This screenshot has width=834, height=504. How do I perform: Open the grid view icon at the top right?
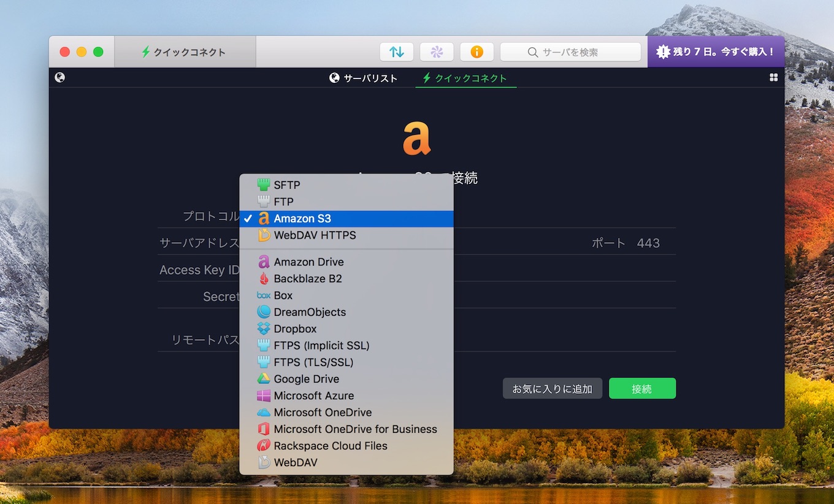[x=773, y=77]
